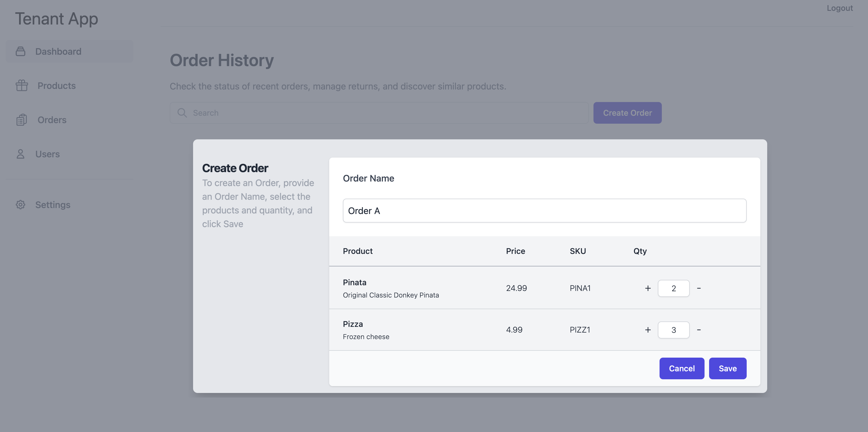Screen dimensions: 868x432
Task: Click the Orders clipboard icon
Action: (x=22, y=120)
